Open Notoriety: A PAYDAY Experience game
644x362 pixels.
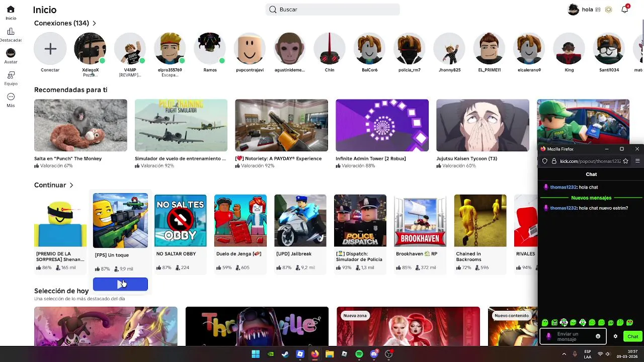coord(281,125)
